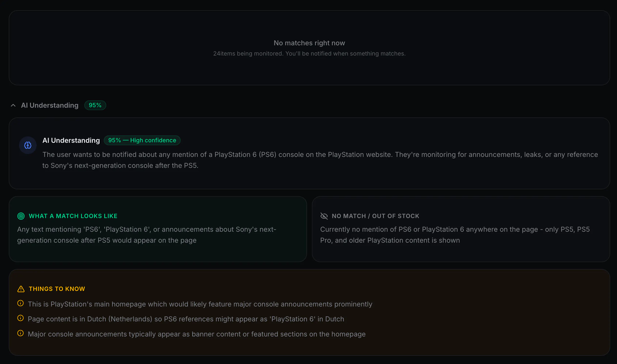Click the brain icon in AI Understanding card
The width and height of the screenshot is (617, 364).
28,145
